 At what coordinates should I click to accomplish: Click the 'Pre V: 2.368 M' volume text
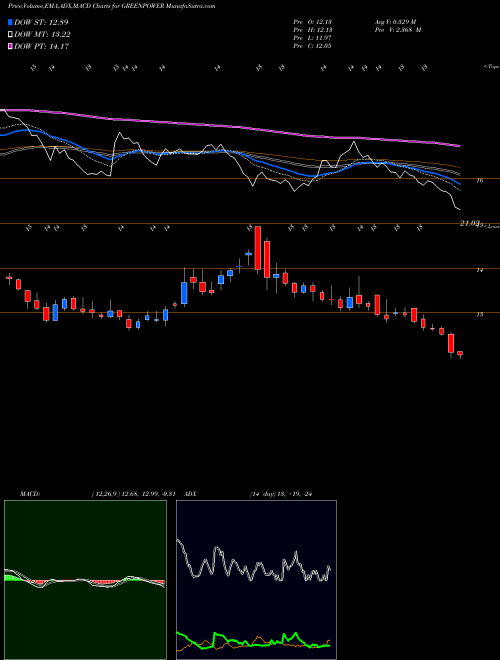click(x=398, y=30)
